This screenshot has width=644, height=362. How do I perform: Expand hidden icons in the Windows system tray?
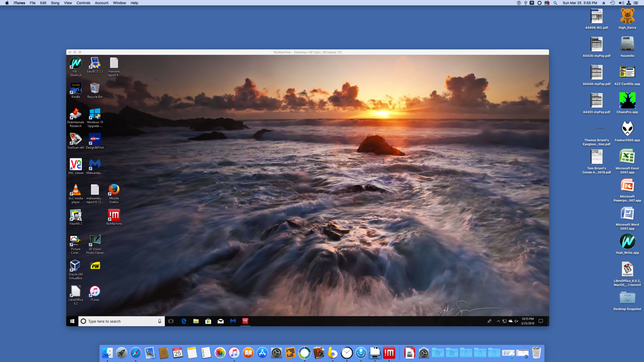(498, 321)
